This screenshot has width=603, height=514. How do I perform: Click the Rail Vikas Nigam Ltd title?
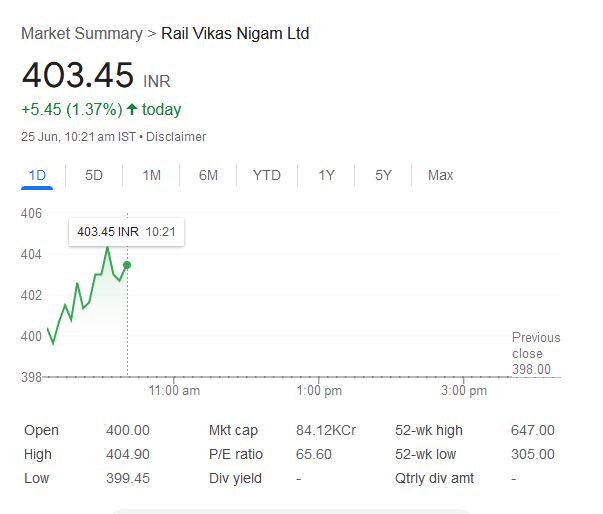[x=235, y=34]
